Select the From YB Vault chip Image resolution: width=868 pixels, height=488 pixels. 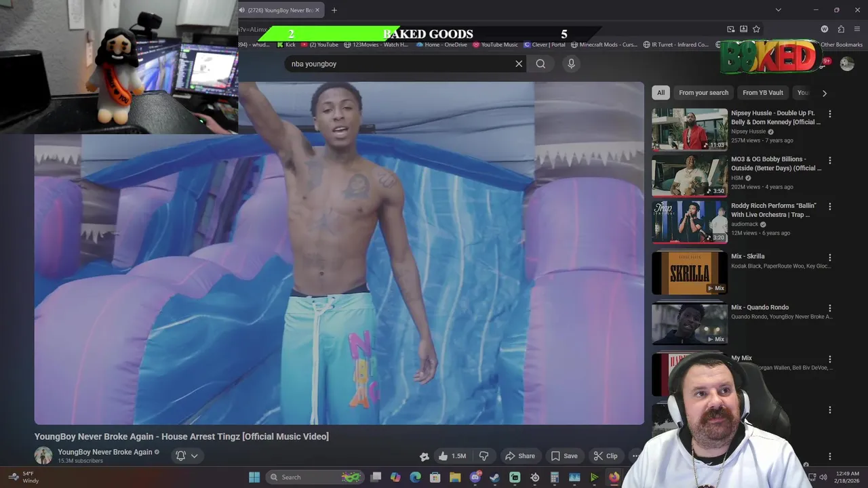[x=762, y=93]
